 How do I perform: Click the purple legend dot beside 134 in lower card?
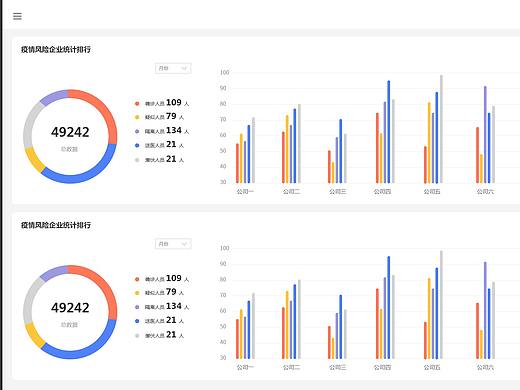(x=137, y=307)
